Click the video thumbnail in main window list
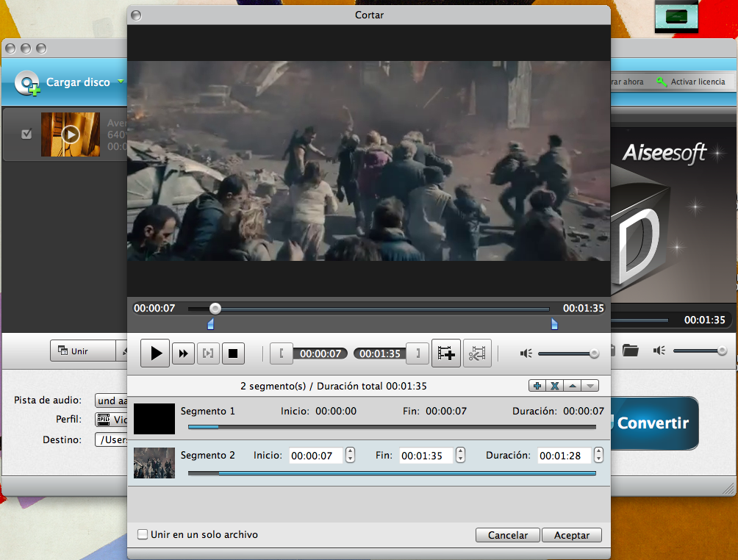Viewport: 738px width, 560px height. pyautogui.click(x=71, y=134)
